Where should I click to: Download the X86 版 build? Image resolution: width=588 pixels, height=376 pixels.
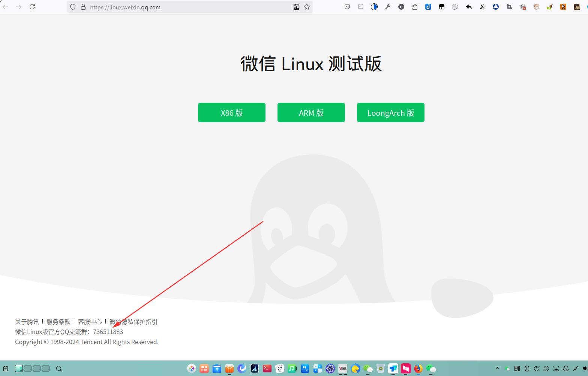(232, 112)
